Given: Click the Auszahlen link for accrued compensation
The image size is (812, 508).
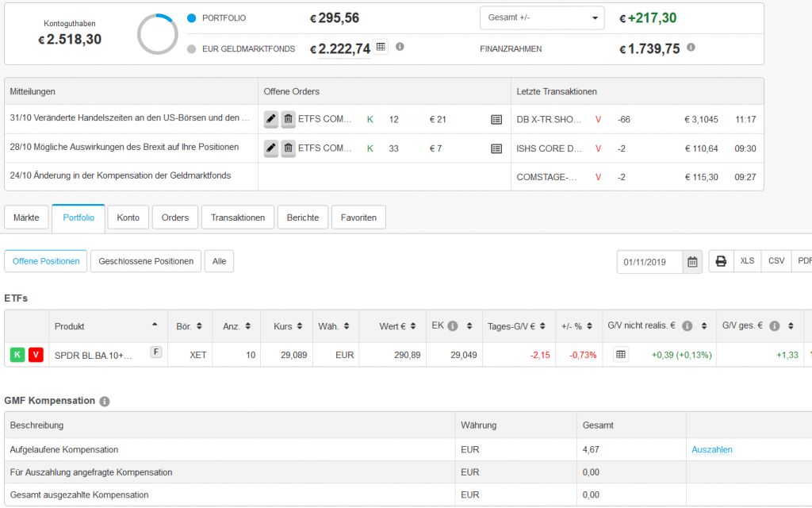Looking at the screenshot, I should pos(712,449).
